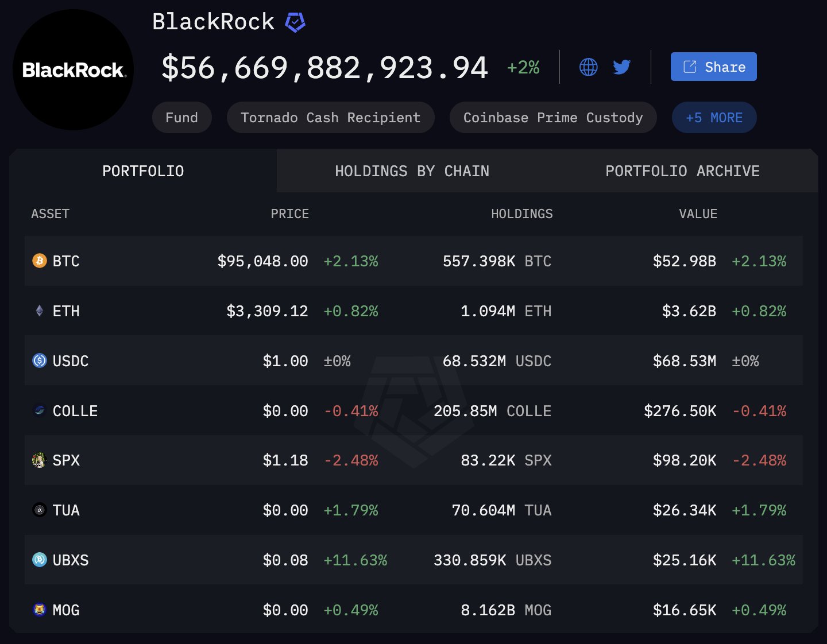Select the Tornado Cash Recipient tag
Image resolution: width=827 pixels, height=644 pixels.
tap(331, 117)
